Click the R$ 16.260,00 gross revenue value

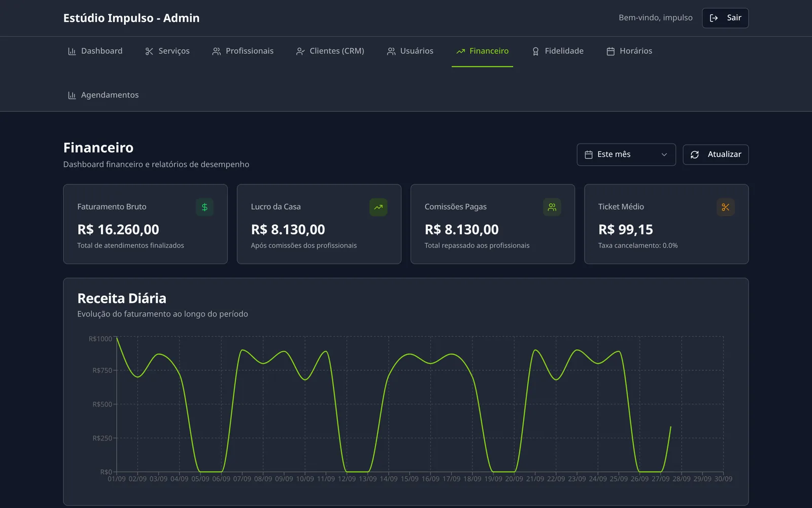[118, 230]
